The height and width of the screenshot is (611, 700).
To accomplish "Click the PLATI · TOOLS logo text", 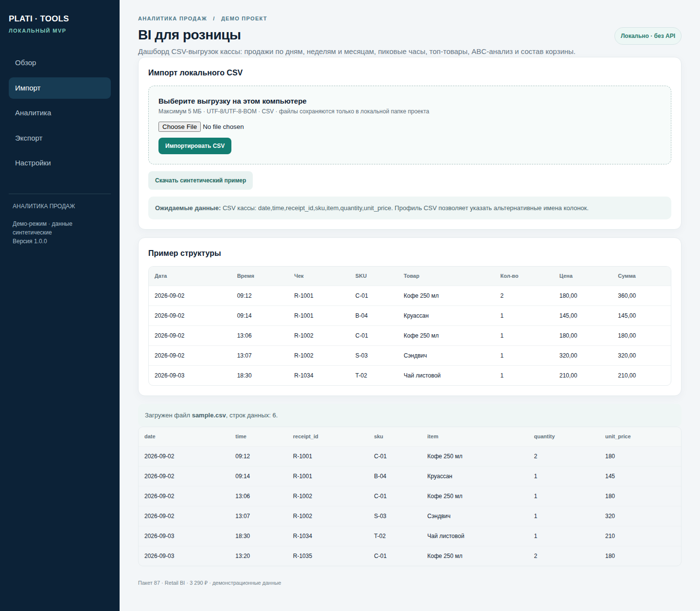I will [x=39, y=18].
